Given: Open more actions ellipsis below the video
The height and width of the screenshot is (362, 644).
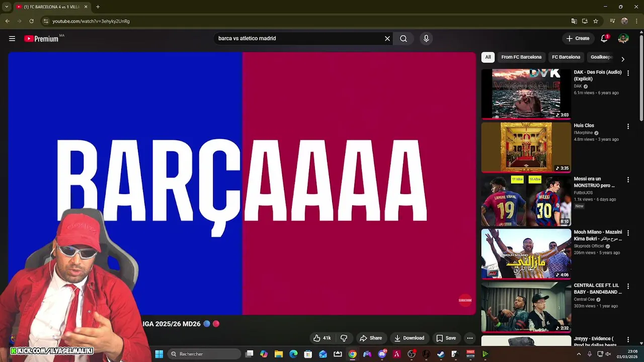Looking at the screenshot, I should pyautogui.click(x=469, y=338).
